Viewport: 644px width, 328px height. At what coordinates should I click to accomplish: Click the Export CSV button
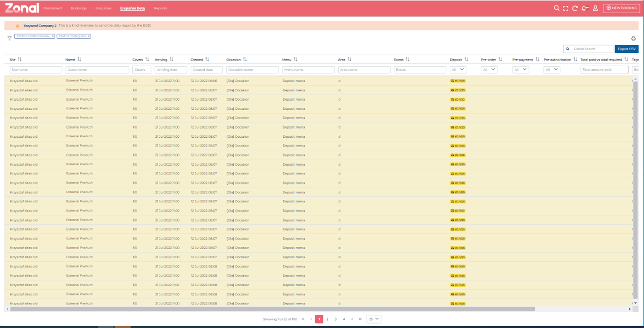coord(626,49)
